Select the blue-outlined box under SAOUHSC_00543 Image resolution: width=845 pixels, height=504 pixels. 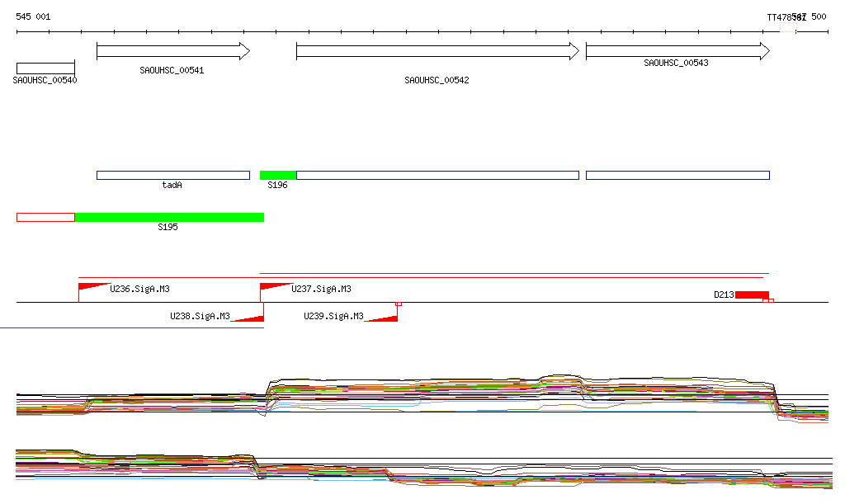pos(677,175)
